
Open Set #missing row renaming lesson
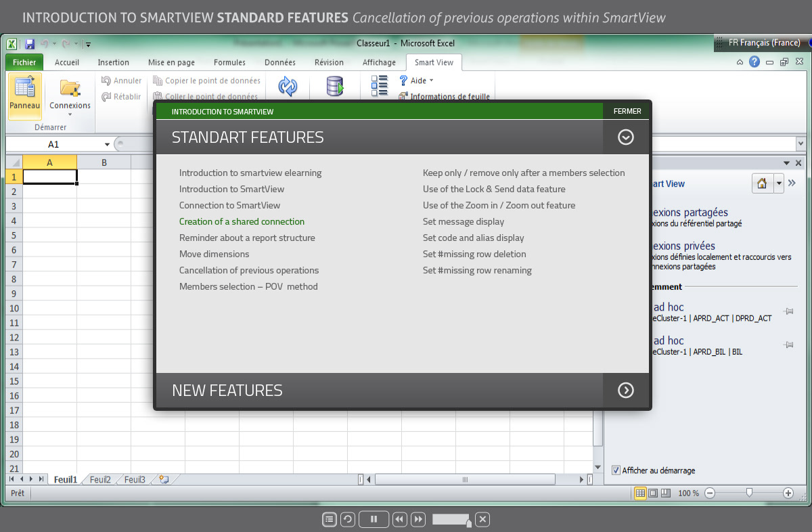(x=477, y=270)
